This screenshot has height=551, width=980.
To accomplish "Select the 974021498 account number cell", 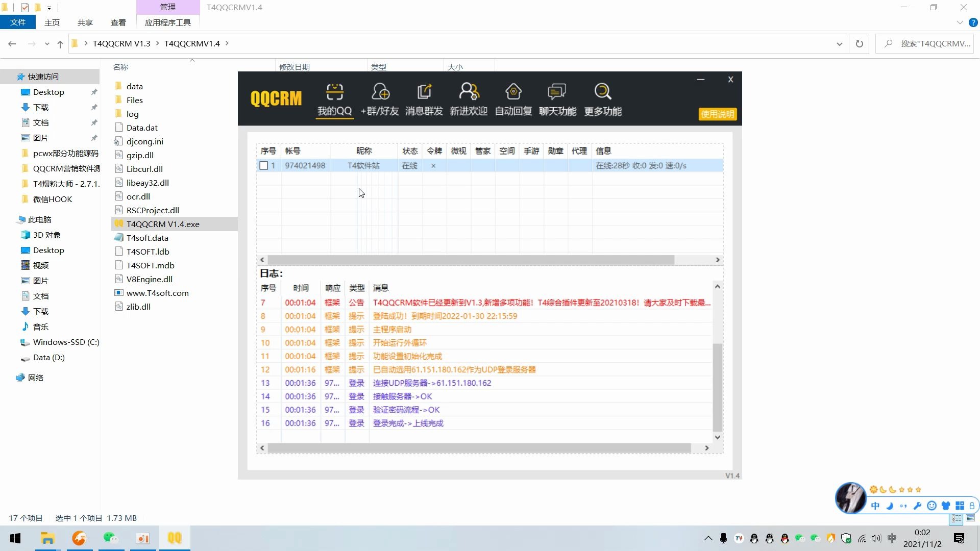I will pyautogui.click(x=305, y=165).
